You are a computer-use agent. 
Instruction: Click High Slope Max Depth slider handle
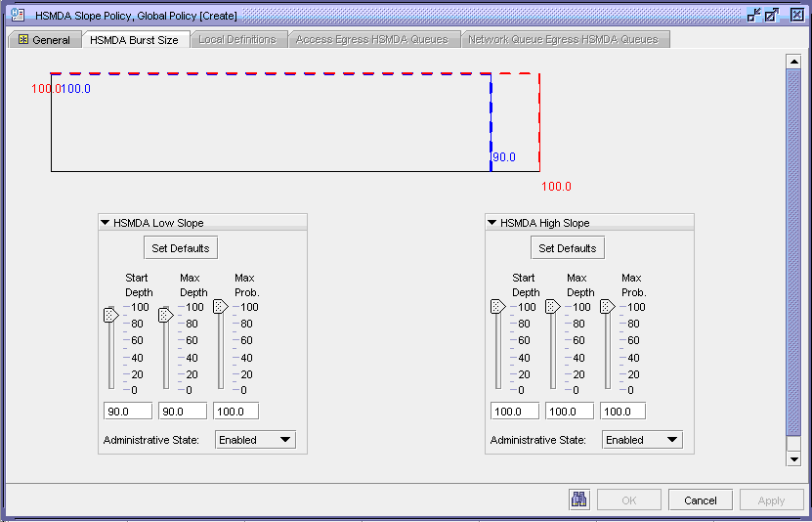552,306
